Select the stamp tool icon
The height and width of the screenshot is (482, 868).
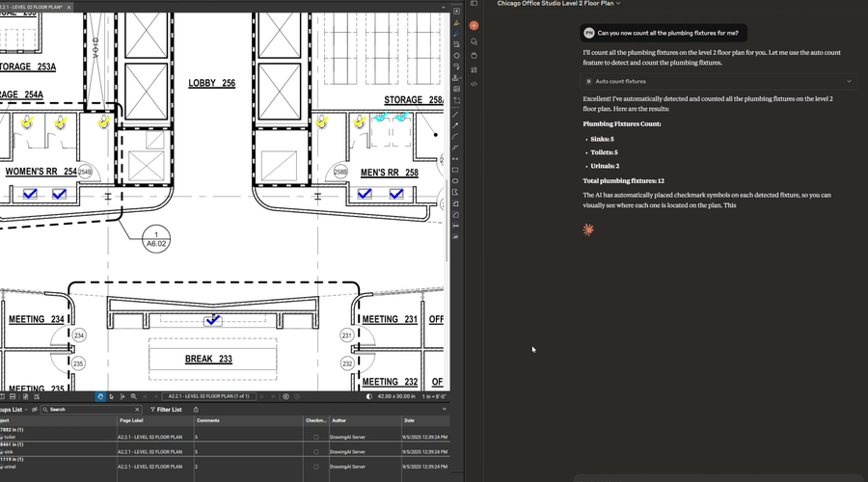tap(455, 78)
